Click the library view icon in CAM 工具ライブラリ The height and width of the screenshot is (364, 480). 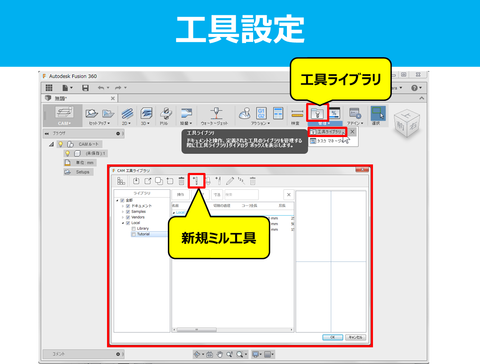click(x=121, y=181)
